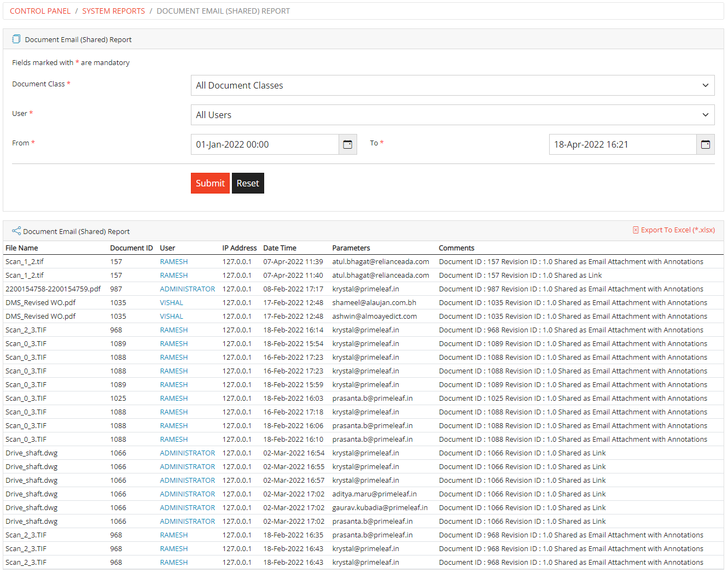Click the share icon beside the results title
The height and width of the screenshot is (579, 728).
click(16, 231)
